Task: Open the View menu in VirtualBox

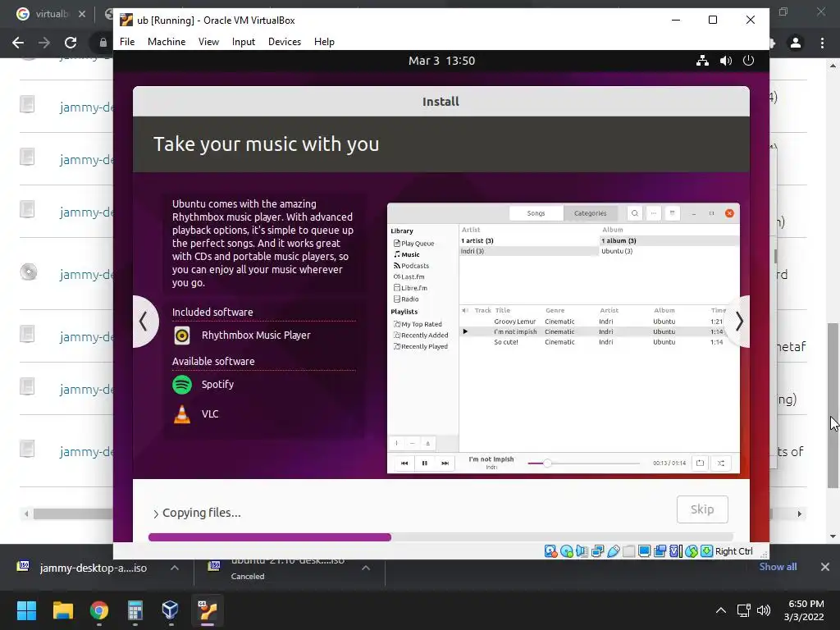Action: click(x=208, y=42)
